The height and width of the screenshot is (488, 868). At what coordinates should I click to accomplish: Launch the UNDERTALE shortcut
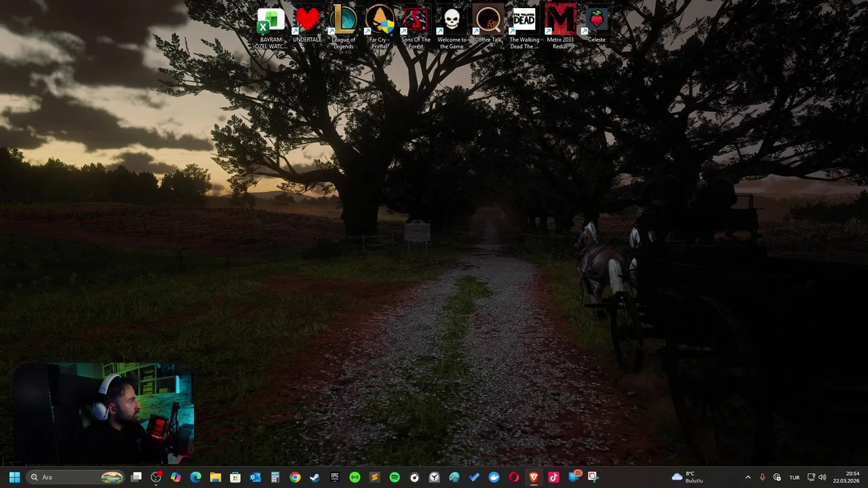click(307, 26)
